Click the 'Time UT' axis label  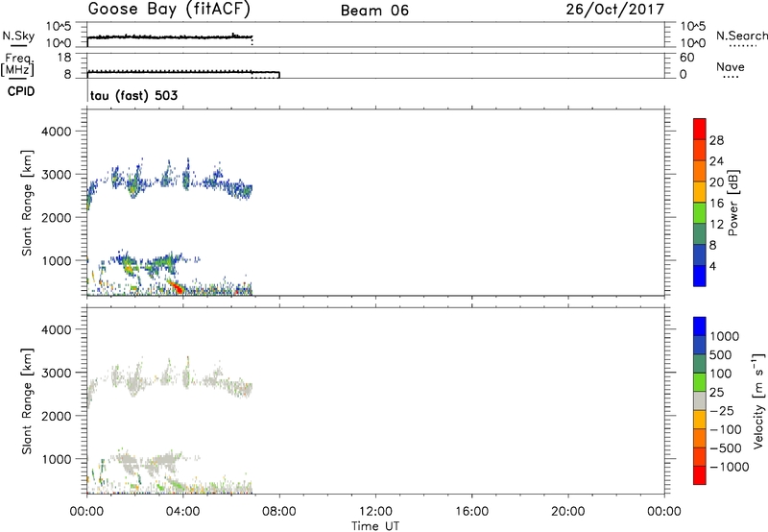pos(375,526)
